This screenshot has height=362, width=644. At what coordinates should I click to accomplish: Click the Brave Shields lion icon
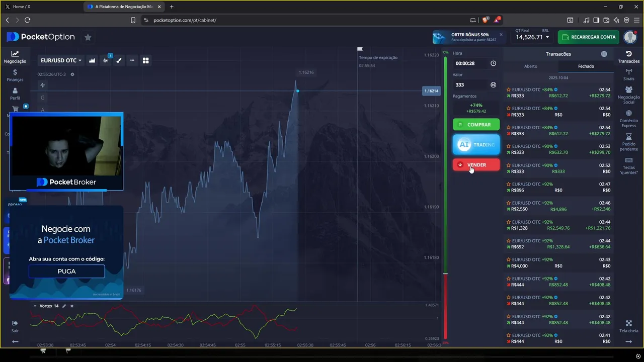click(485, 20)
